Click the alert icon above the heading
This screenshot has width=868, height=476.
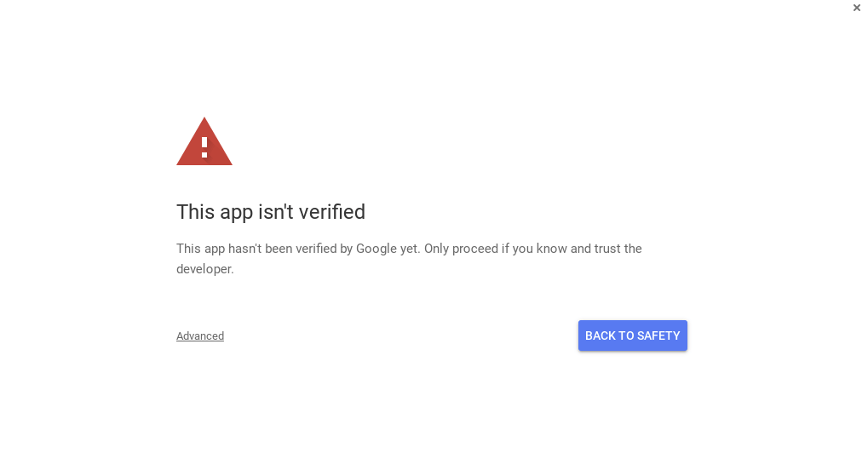coord(204,141)
